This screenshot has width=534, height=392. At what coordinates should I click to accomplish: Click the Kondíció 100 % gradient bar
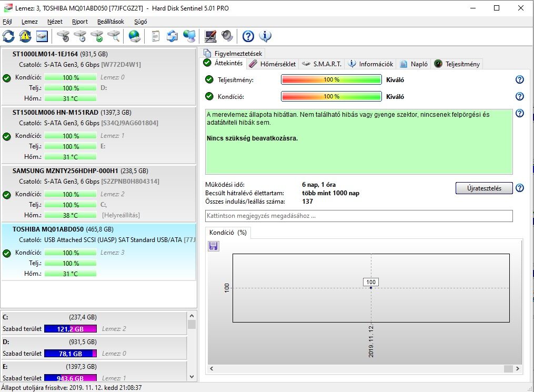coord(331,96)
